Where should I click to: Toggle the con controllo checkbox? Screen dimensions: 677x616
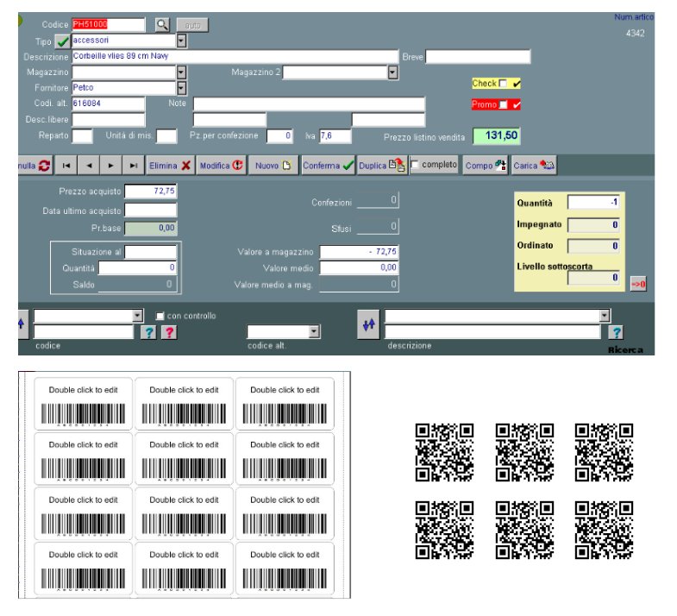coord(160,316)
